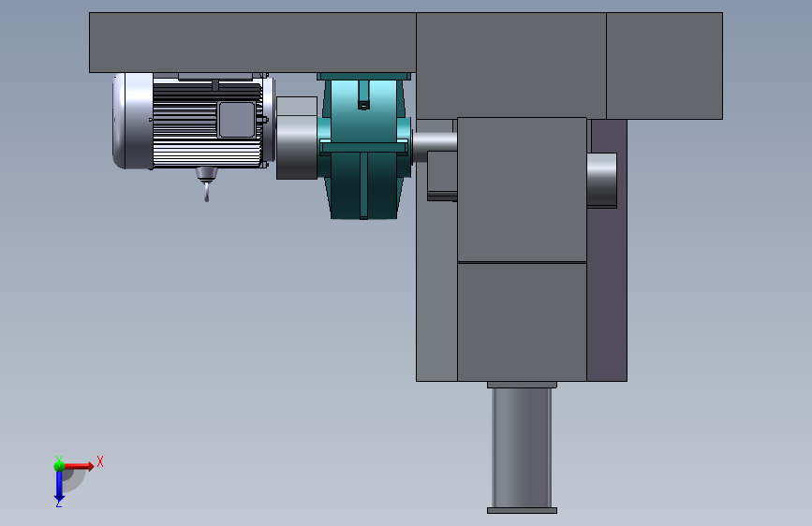
Task: Click the green Y axis dot of the triad
Action: (59, 466)
